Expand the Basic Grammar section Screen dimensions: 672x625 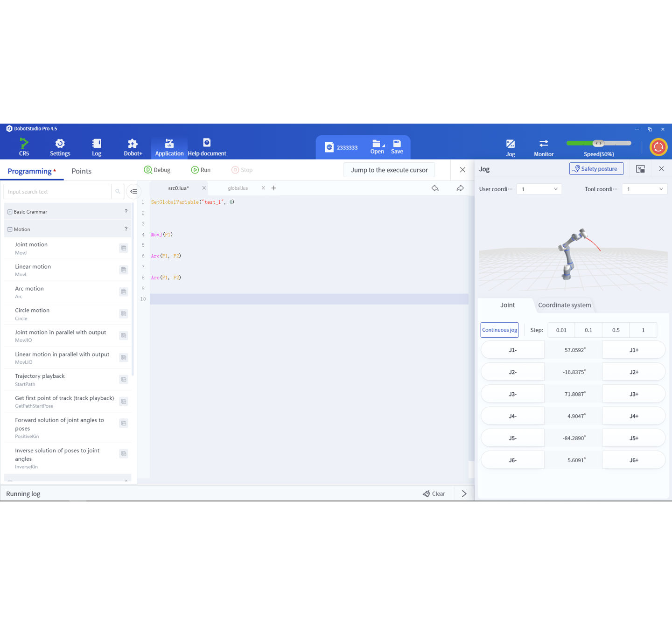tap(10, 212)
